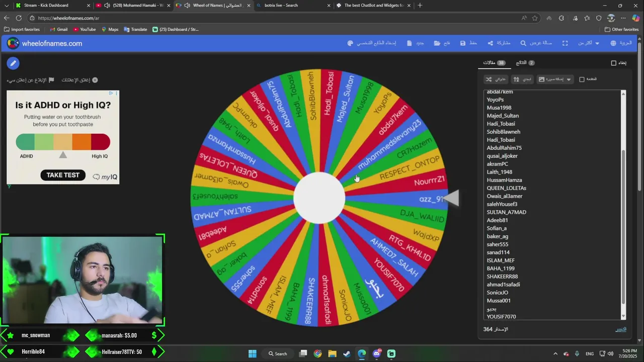Click the ahmad1safadi entry in list

point(503,285)
